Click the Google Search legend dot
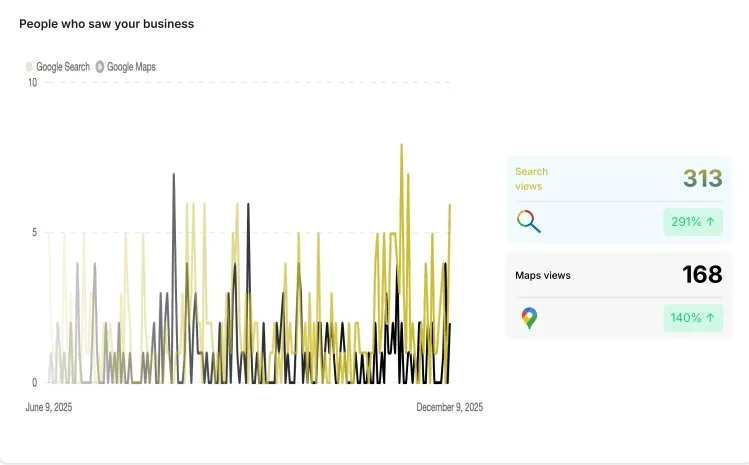Screen dimensions: 749x465 coord(29,67)
